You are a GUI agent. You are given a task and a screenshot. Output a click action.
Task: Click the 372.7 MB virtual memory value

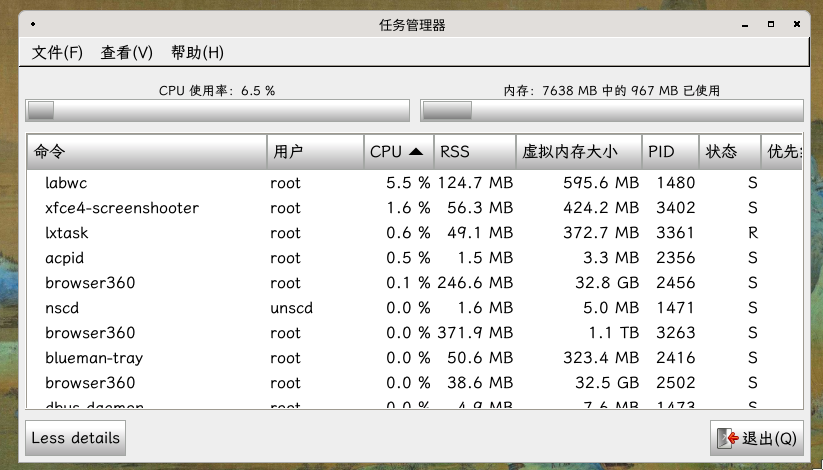click(x=601, y=233)
